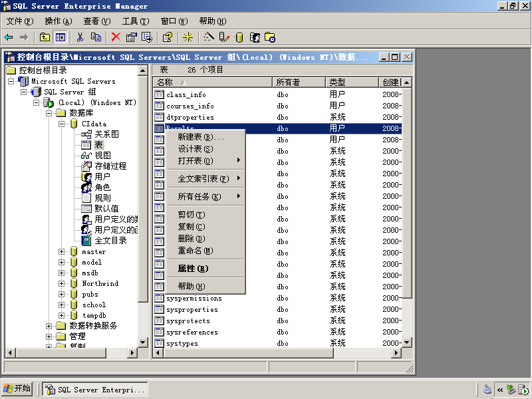Open the 全文索引表(F) submenu

(205, 179)
